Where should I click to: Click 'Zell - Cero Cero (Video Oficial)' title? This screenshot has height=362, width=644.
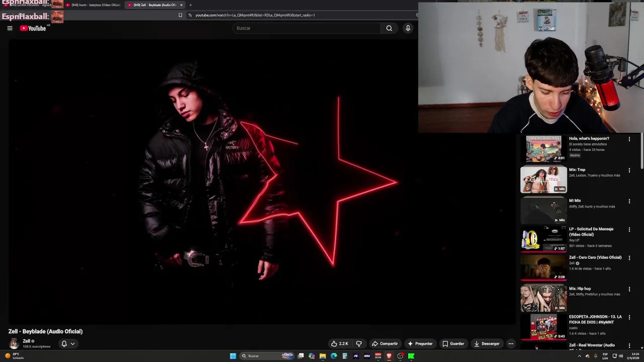(595, 257)
